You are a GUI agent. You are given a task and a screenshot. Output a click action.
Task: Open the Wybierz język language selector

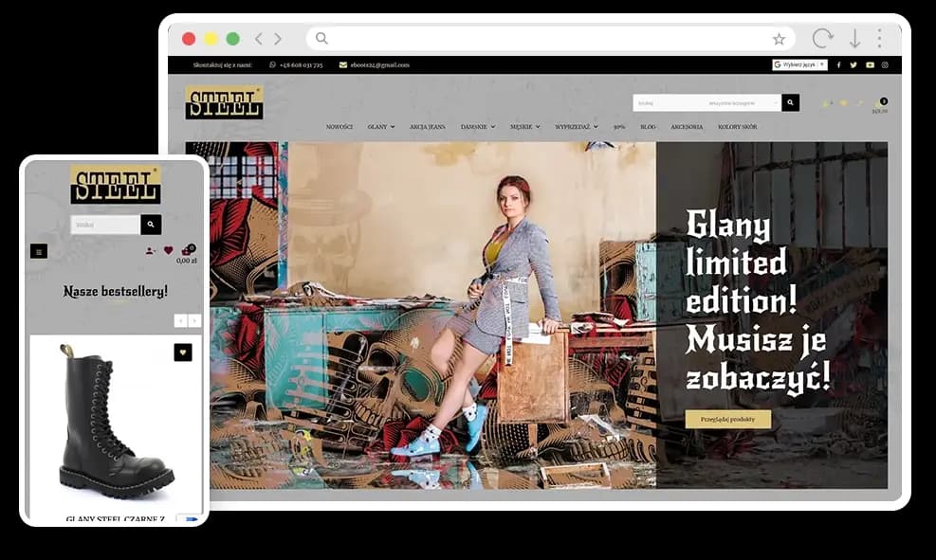[799, 65]
